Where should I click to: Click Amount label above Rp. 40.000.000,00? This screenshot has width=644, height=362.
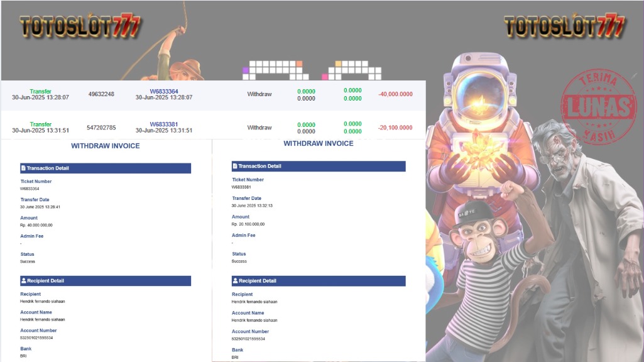[x=29, y=218]
